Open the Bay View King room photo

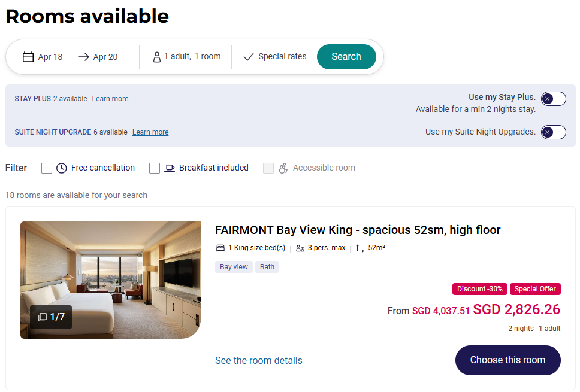[x=111, y=280]
